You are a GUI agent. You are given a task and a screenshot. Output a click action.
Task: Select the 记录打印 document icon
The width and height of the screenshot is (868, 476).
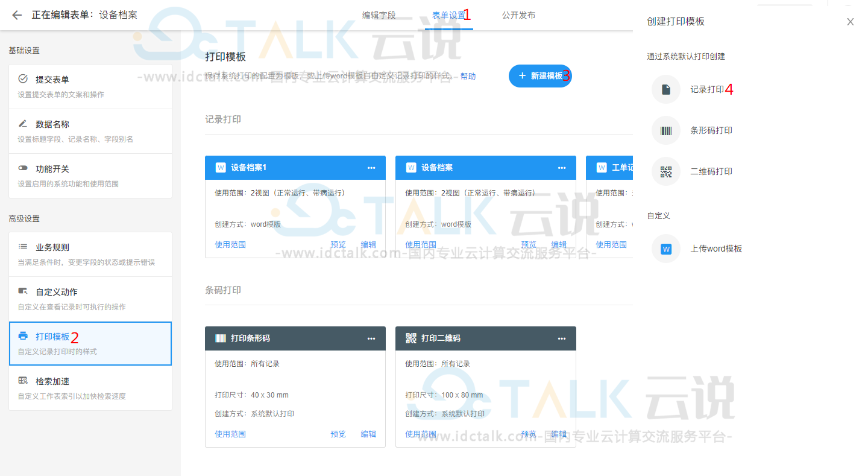666,89
